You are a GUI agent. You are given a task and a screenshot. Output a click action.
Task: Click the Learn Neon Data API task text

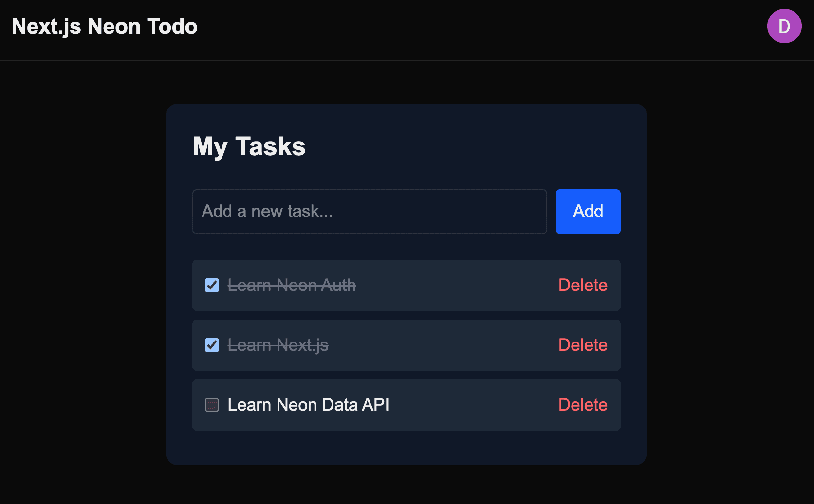308,404
